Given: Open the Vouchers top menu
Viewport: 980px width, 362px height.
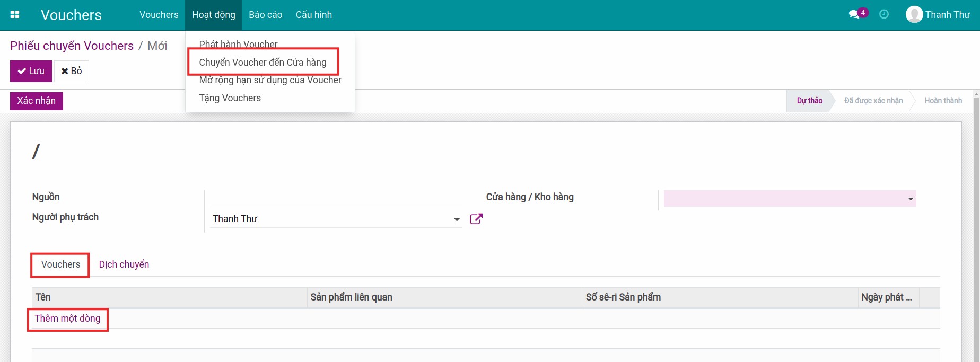Looking at the screenshot, I should [x=159, y=15].
